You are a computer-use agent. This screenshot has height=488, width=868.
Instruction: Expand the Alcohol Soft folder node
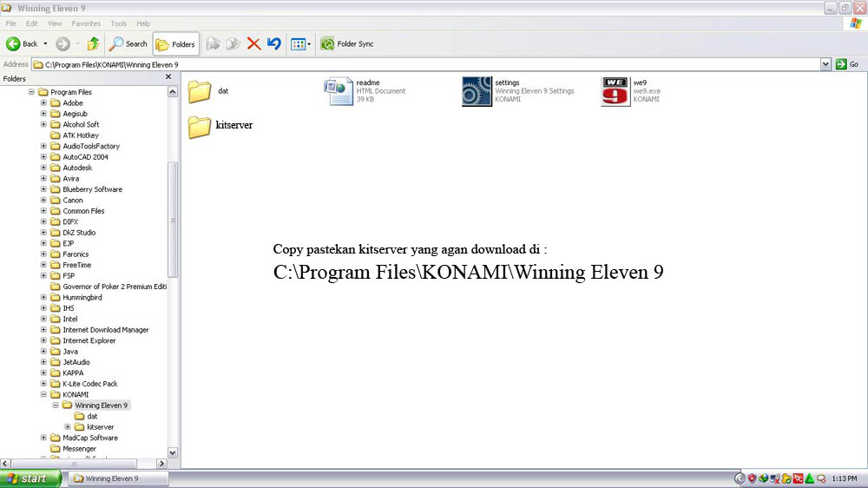pos(43,124)
